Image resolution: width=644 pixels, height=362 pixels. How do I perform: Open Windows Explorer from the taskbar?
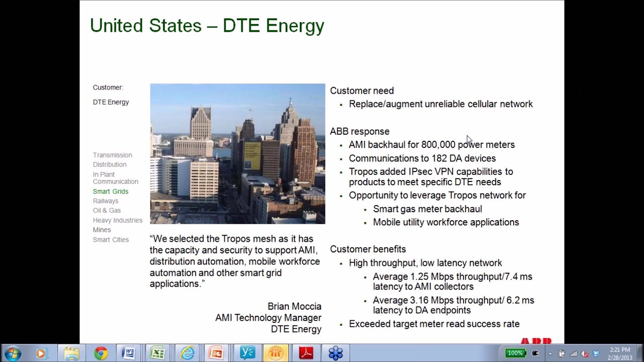pyautogui.click(x=71, y=353)
